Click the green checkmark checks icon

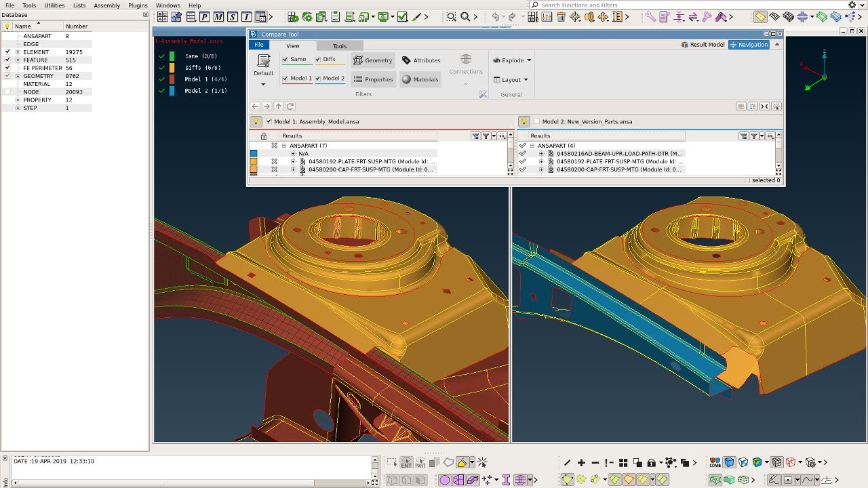(401, 17)
